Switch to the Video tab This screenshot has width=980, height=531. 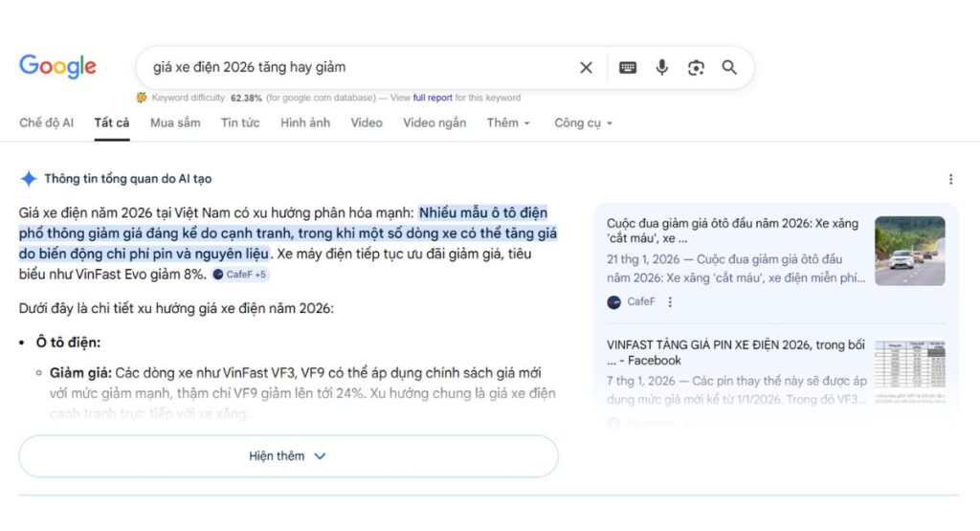pos(367,123)
